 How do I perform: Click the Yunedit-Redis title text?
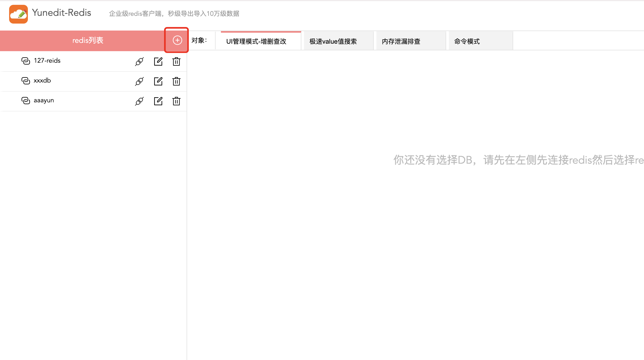click(61, 13)
